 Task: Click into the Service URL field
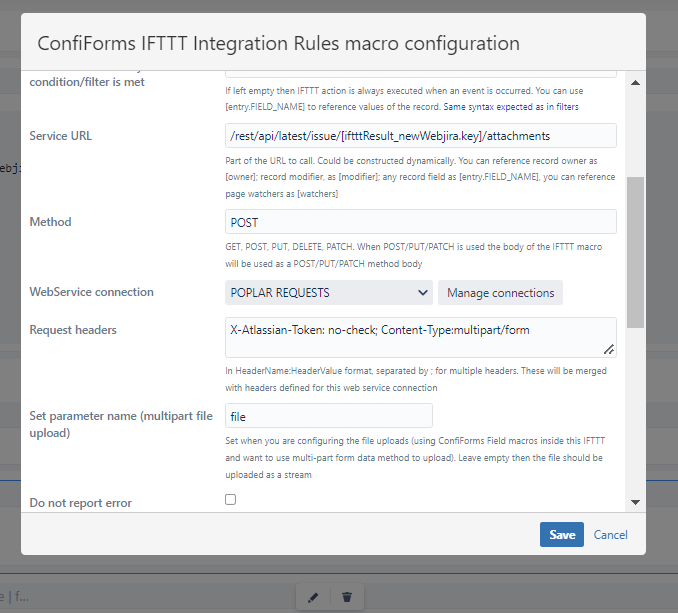click(x=421, y=135)
